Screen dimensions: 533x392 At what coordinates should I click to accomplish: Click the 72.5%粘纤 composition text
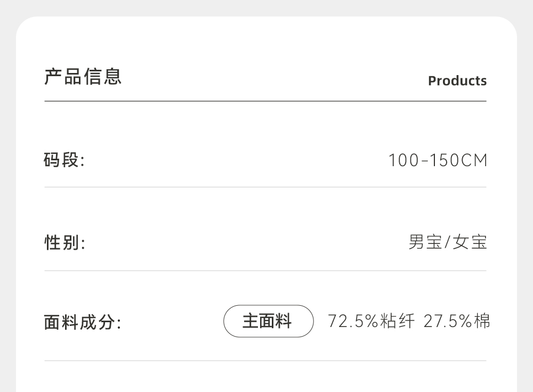point(370,322)
